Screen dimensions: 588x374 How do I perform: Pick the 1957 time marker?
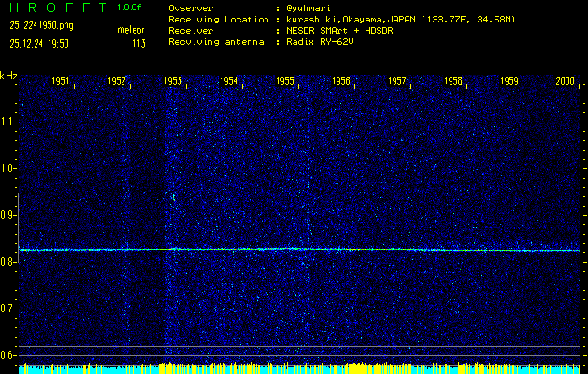(x=397, y=81)
